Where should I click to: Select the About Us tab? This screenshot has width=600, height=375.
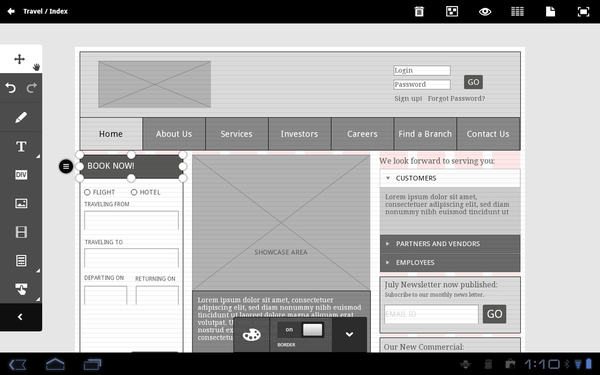coord(174,134)
